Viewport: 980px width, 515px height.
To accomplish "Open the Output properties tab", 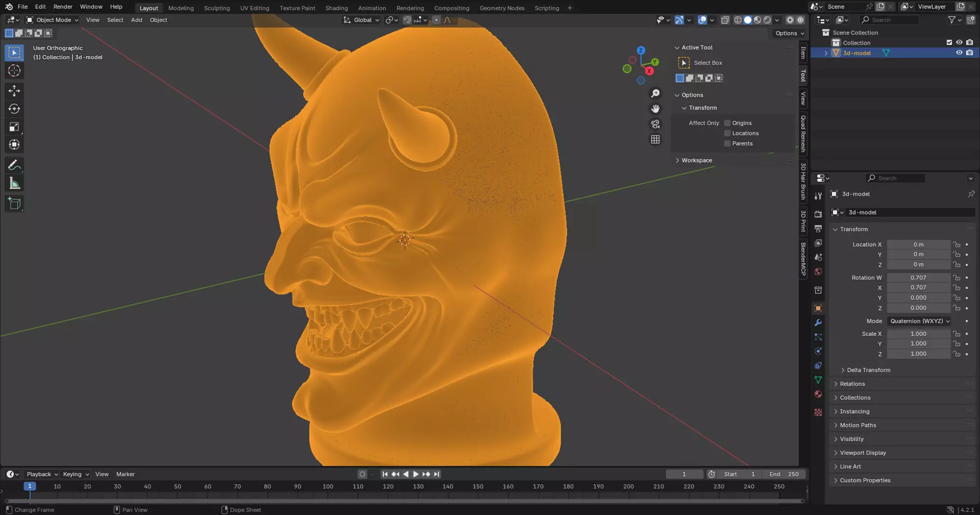I will pos(818,228).
